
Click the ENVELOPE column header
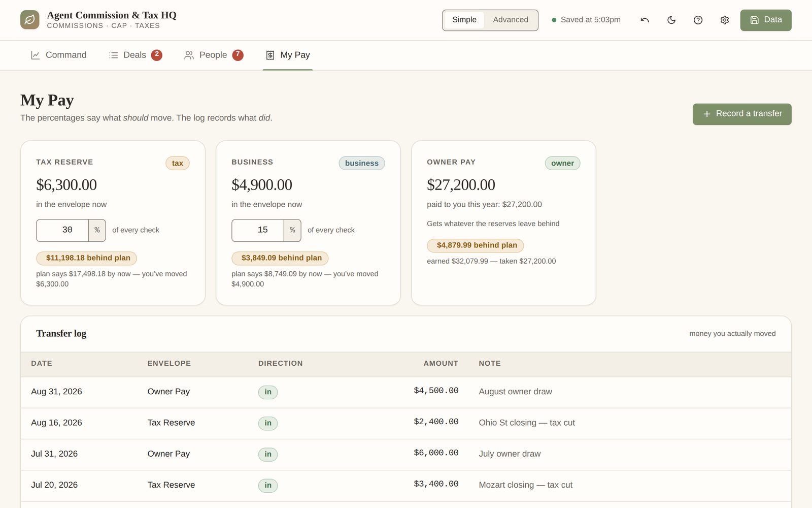coord(169,364)
